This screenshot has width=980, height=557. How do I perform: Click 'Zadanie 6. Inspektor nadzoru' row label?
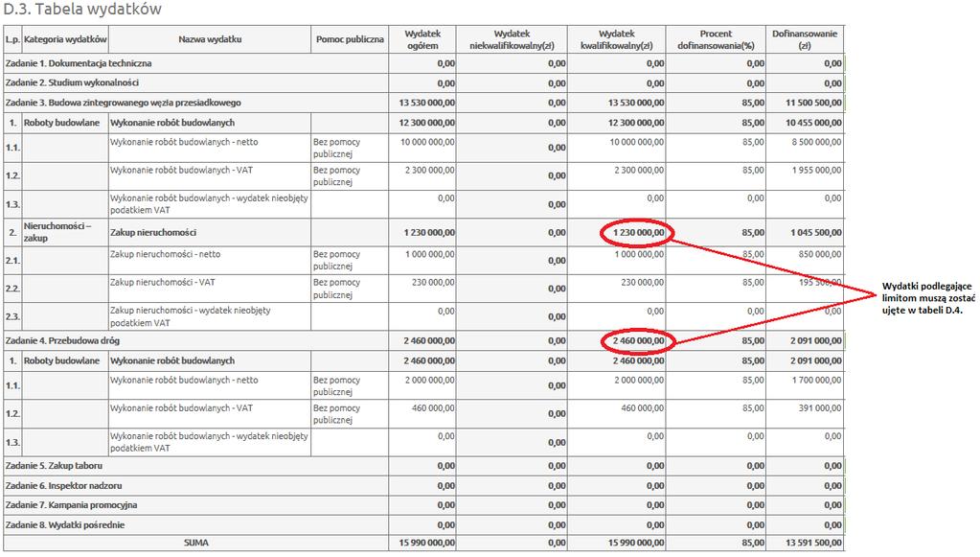[64, 486]
